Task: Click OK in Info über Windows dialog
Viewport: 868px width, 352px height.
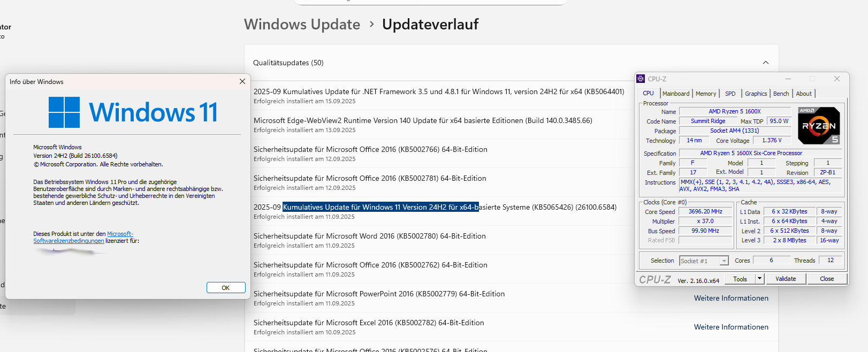Action: point(226,288)
